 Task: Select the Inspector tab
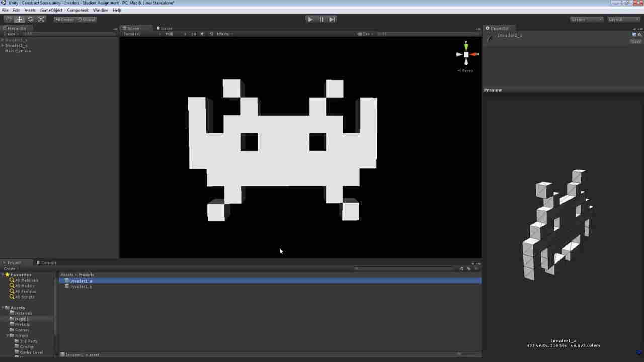pos(498,29)
